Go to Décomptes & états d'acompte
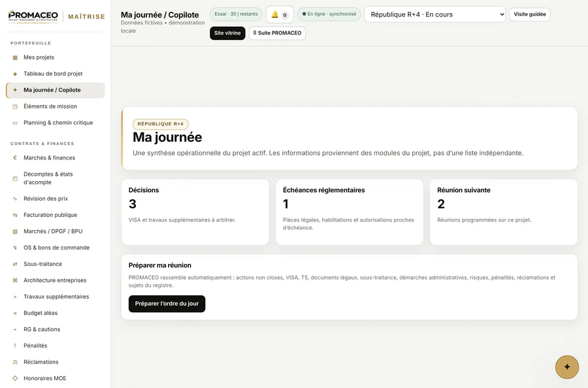Viewport: 588px width, 388px height. click(x=56, y=178)
